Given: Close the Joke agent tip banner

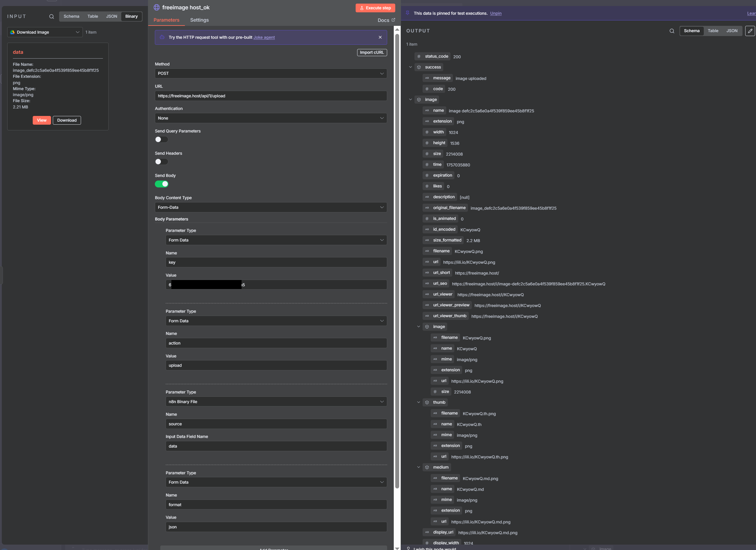Looking at the screenshot, I should pos(380,37).
